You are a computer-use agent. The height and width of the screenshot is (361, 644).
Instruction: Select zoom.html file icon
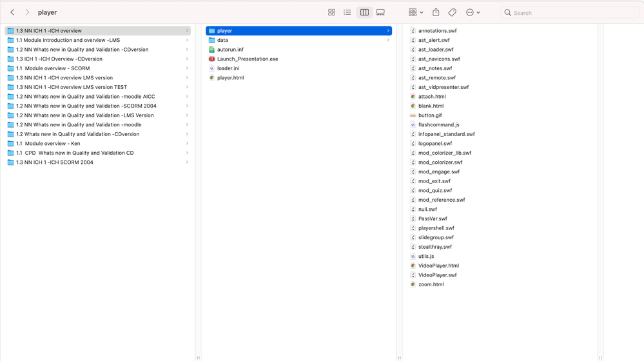pyautogui.click(x=413, y=284)
